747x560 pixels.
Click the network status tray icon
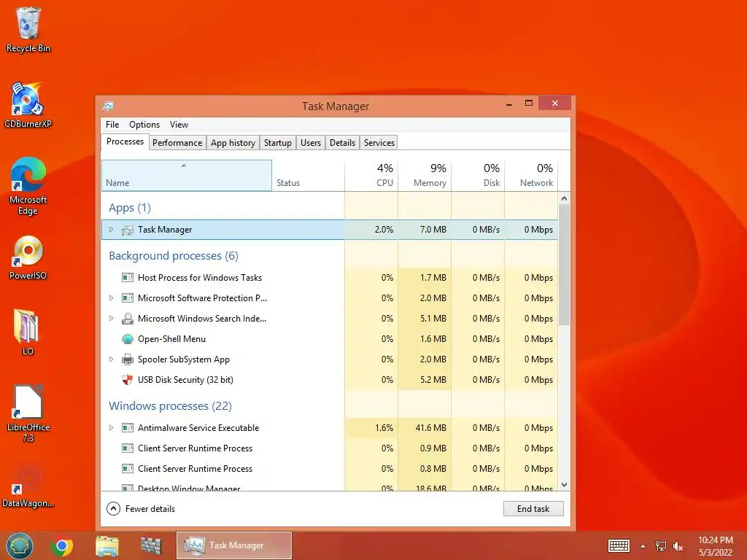661,546
